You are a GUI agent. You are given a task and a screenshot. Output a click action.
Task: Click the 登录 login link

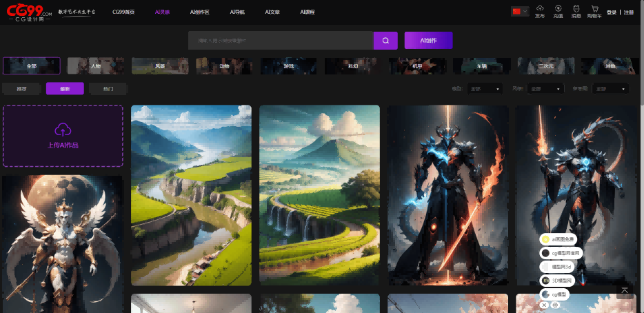pos(611,12)
